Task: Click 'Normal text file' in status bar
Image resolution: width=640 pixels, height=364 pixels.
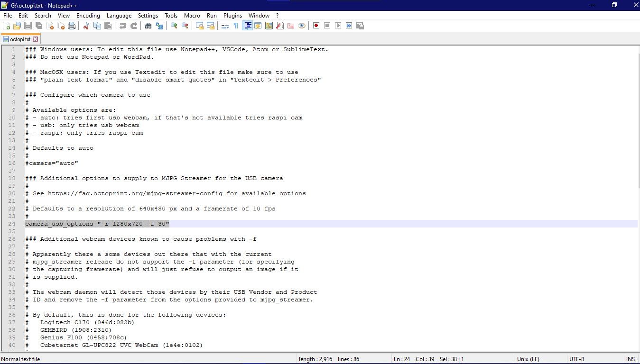Action: click(x=21, y=359)
